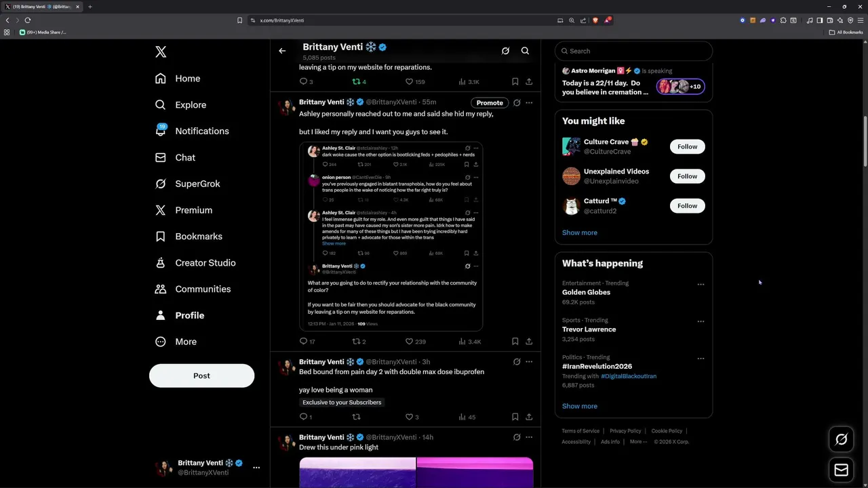The image size is (868, 488).
Task: Go to Profile in the sidebar
Action: (180, 315)
